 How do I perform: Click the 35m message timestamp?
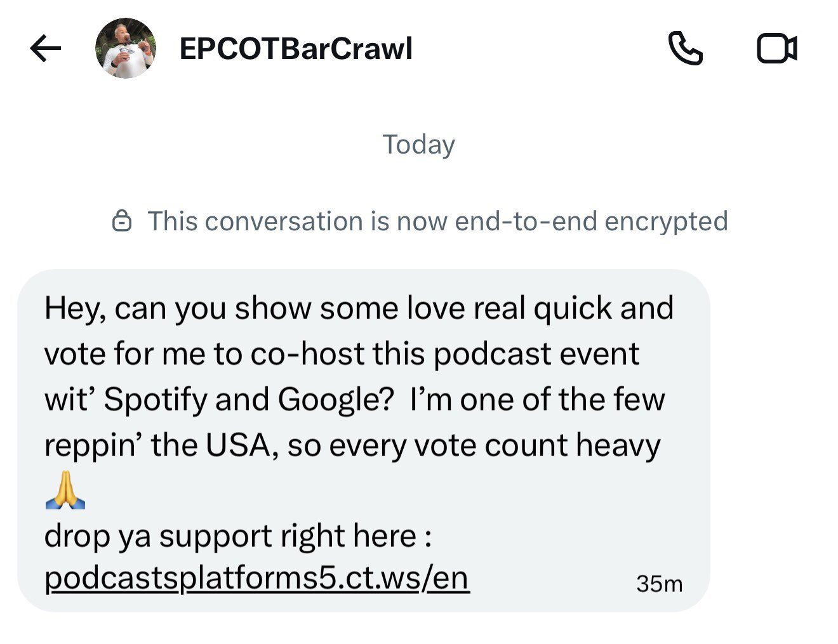point(659,584)
